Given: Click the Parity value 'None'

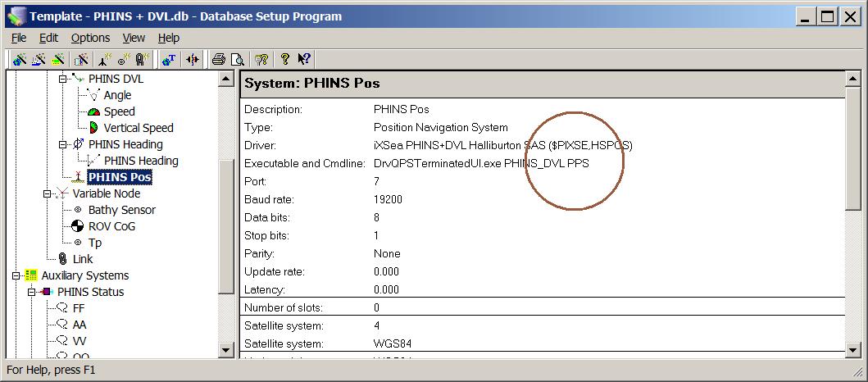Looking at the screenshot, I should pos(387,253).
